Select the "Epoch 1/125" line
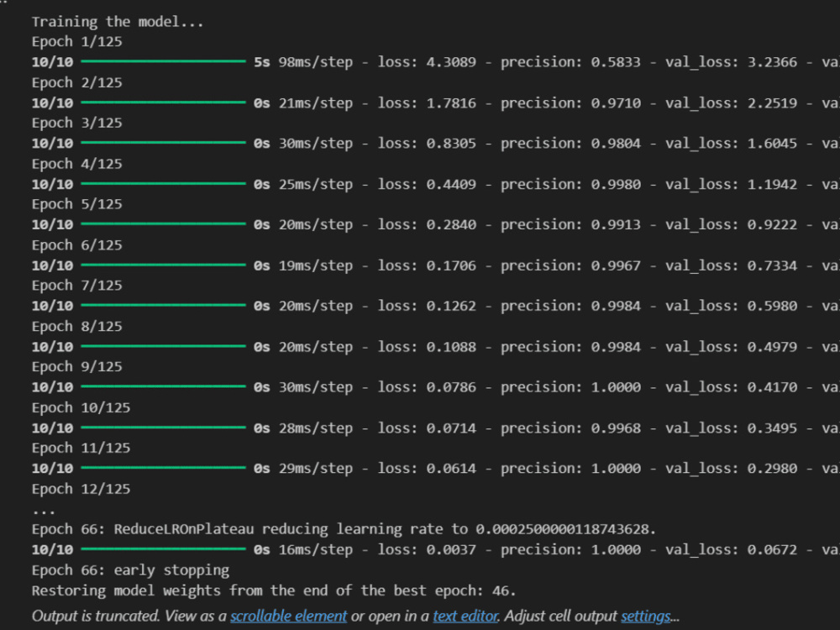 point(76,42)
